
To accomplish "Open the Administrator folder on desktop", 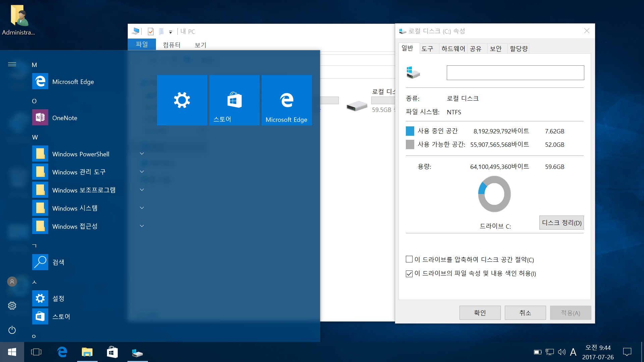I will click(19, 19).
